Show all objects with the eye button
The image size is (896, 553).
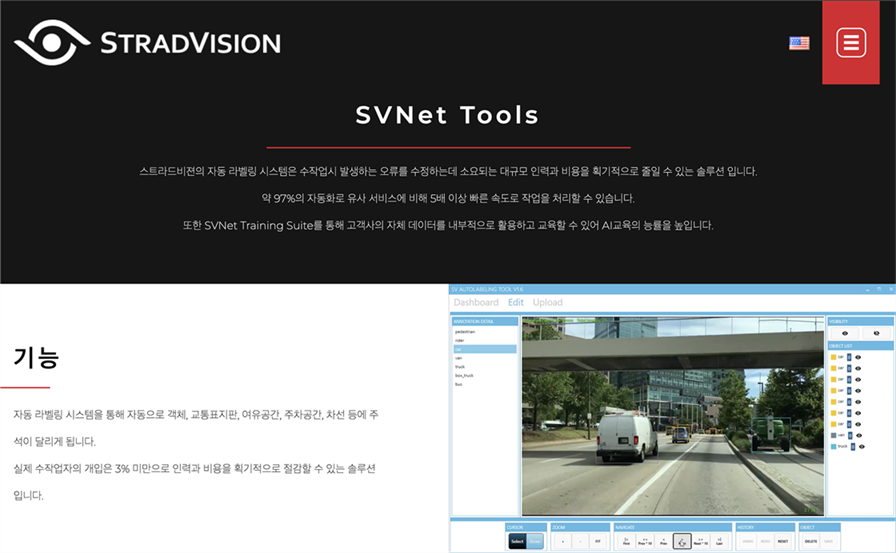pos(845,333)
